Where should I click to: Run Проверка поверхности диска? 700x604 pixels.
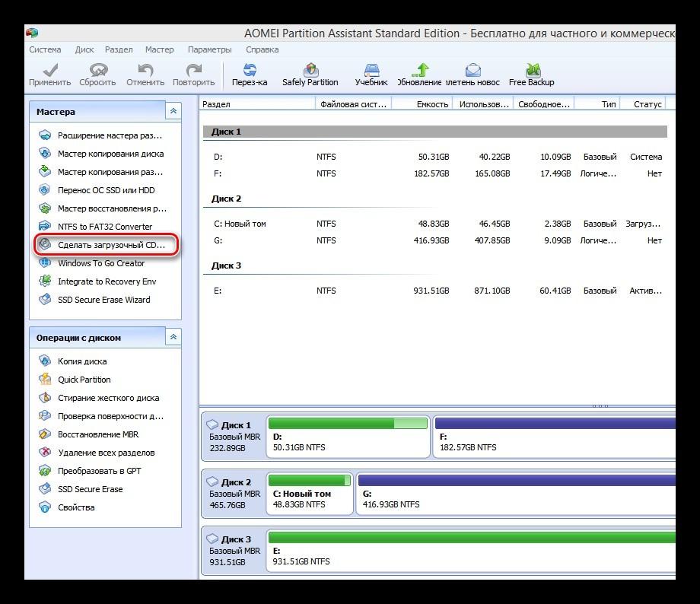click(101, 416)
